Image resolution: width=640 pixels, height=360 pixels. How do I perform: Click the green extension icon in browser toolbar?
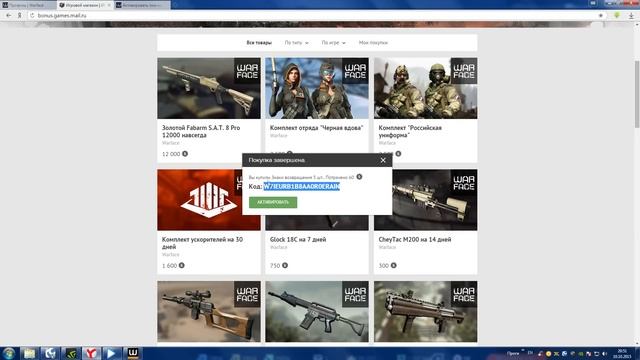(x=617, y=16)
